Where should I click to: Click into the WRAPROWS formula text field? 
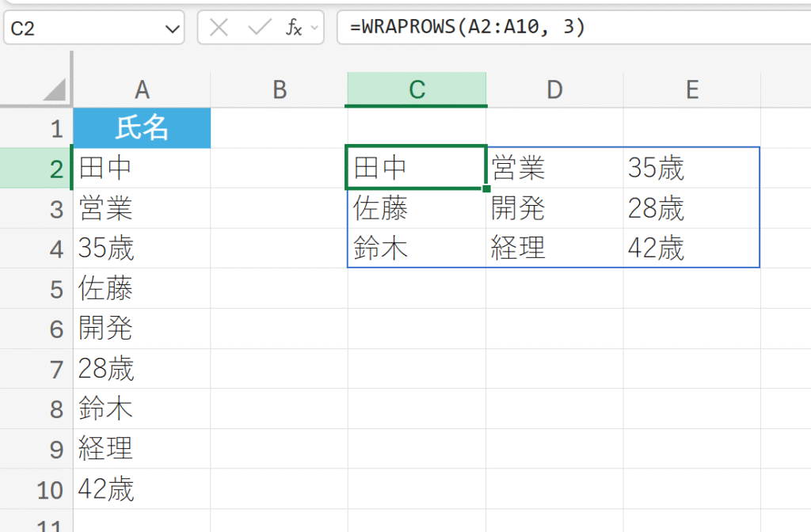pyautogui.click(x=570, y=28)
